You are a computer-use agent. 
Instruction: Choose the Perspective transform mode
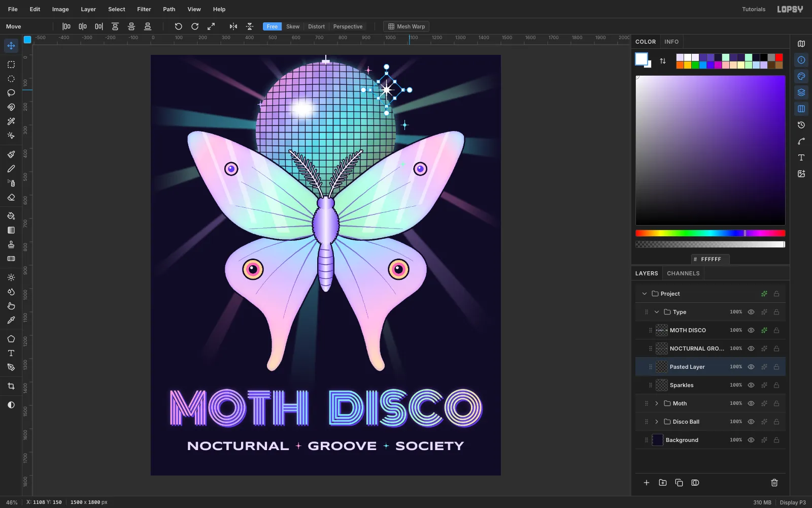[348, 26]
